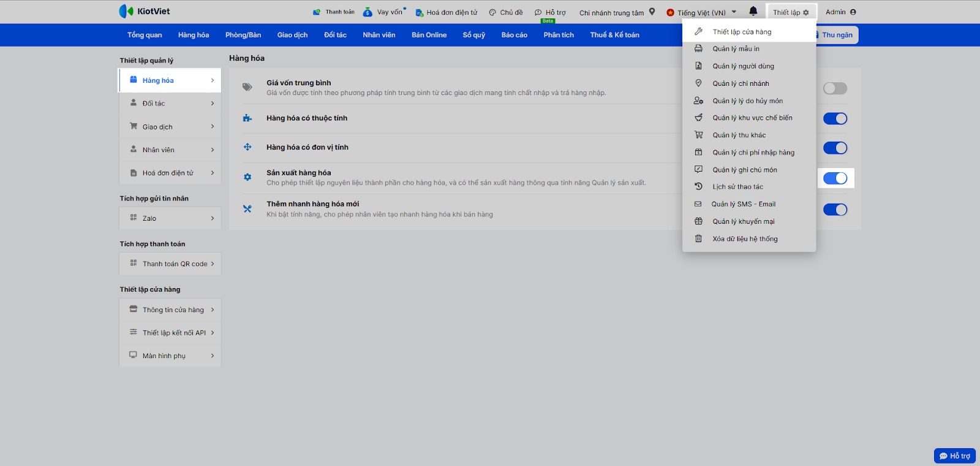The width and height of the screenshot is (980, 466).
Task: Click the tag icon beside Giá vốn trung bình
Action: [x=247, y=87]
